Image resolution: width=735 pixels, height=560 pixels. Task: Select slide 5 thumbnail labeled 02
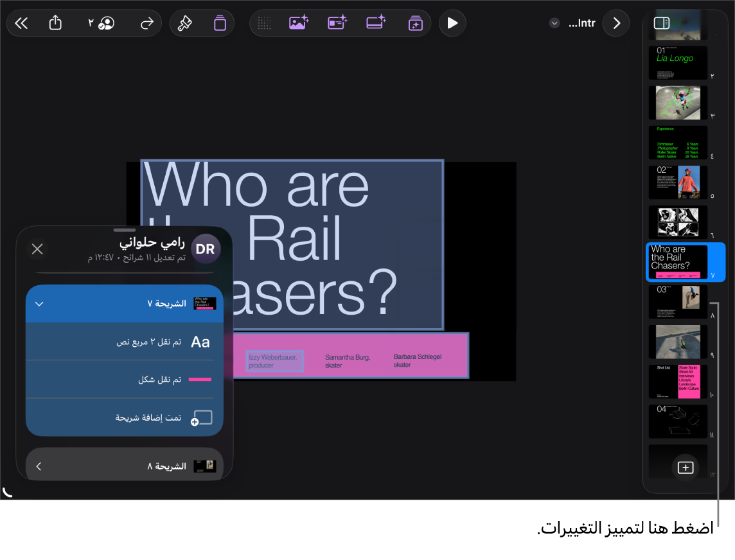pos(677,182)
